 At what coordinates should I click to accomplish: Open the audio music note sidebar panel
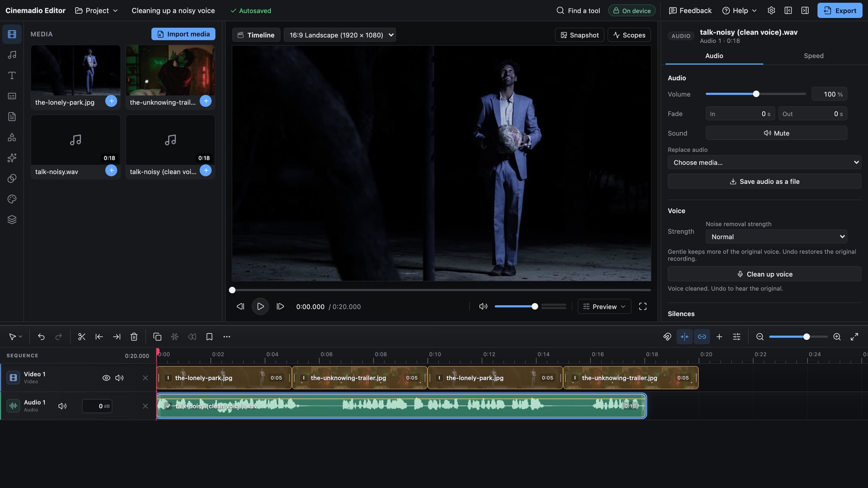(x=12, y=55)
